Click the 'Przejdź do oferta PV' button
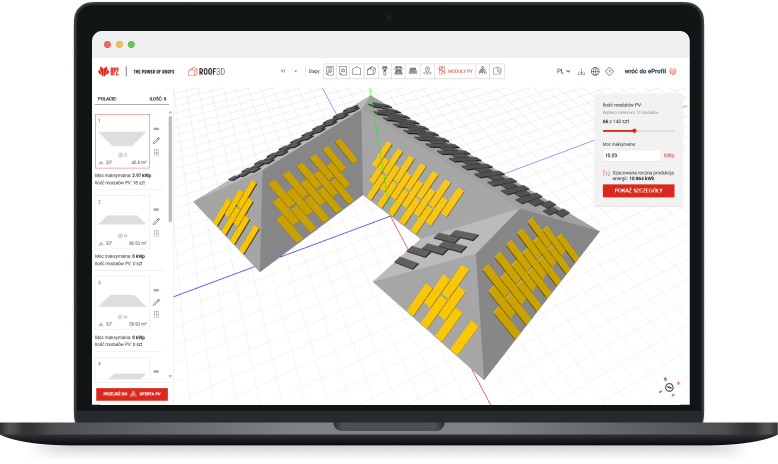 tap(132, 394)
